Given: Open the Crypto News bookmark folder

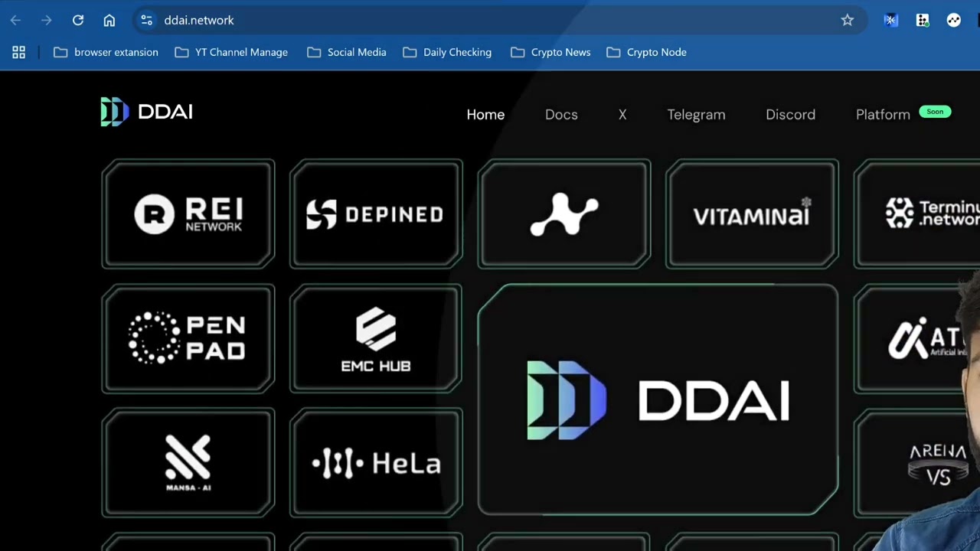Looking at the screenshot, I should point(550,52).
